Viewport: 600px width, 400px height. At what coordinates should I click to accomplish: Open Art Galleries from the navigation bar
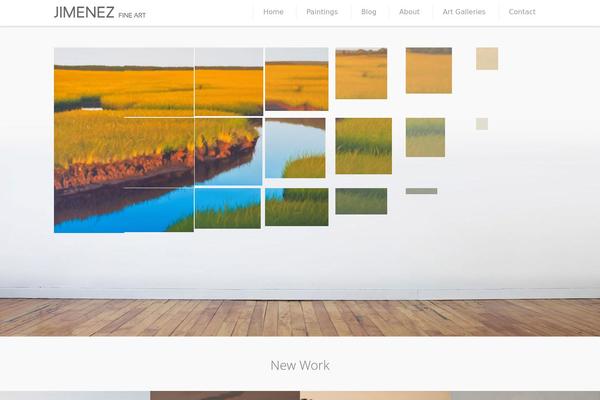pos(464,12)
